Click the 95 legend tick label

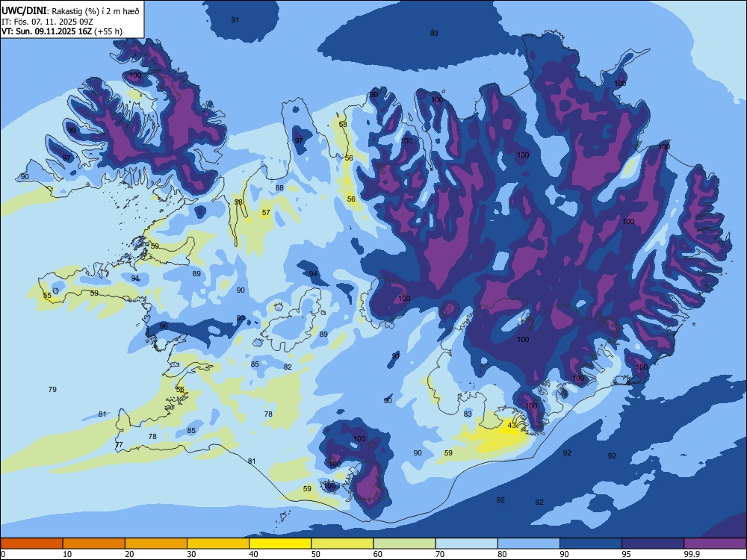point(626,554)
